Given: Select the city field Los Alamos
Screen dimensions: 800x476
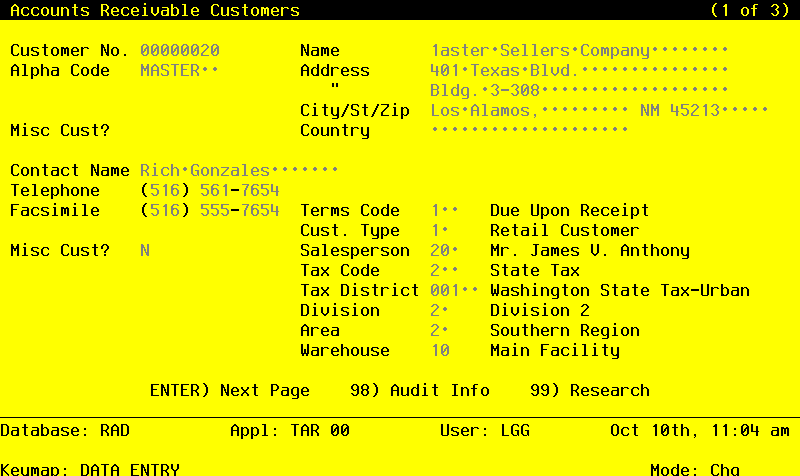Looking at the screenshot, I should tap(530, 110).
